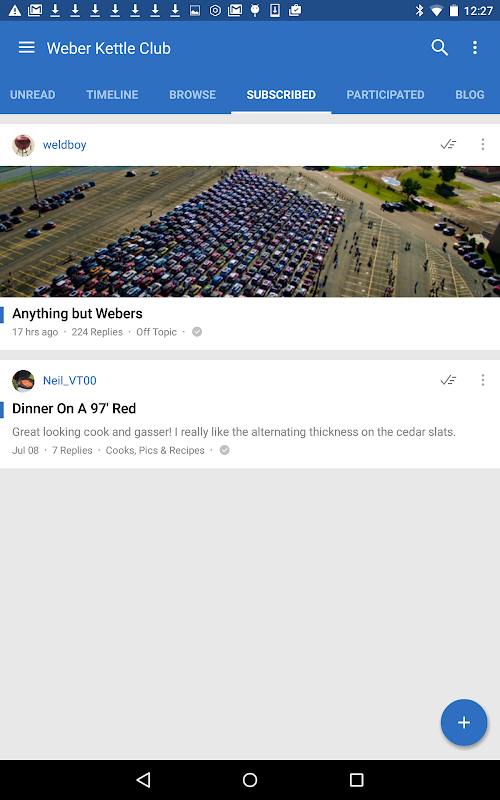Viewport: 500px width, 800px height.
Task: Mark Neil_VT00's topic as read
Action: [448, 380]
